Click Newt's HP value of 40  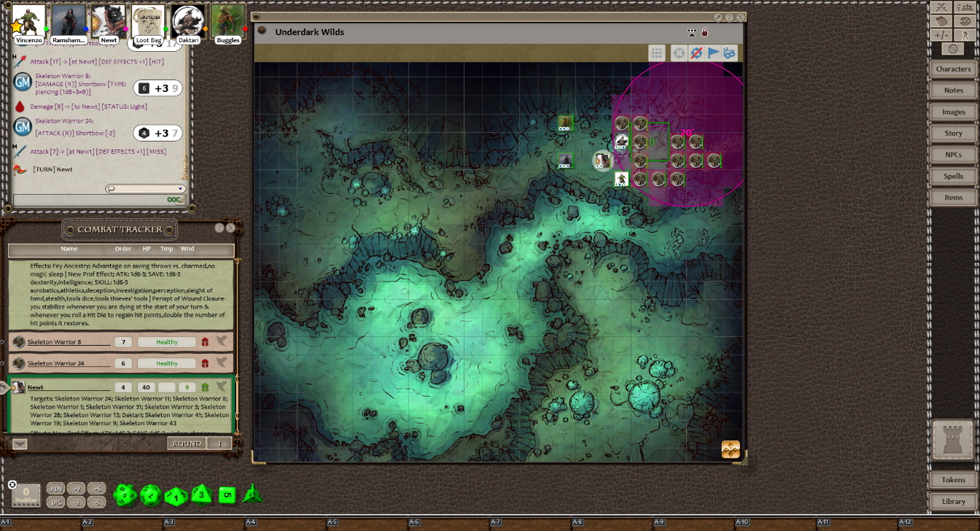point(146,387)
